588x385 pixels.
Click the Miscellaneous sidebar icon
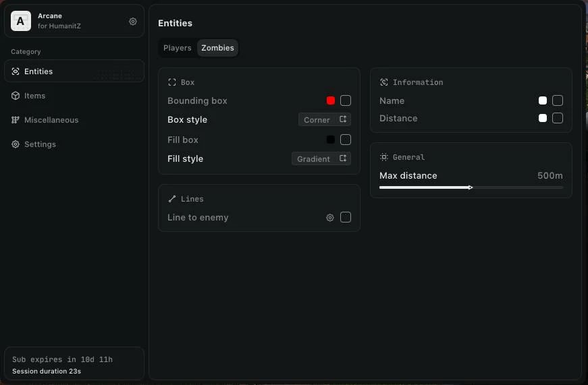coord(16,120)
